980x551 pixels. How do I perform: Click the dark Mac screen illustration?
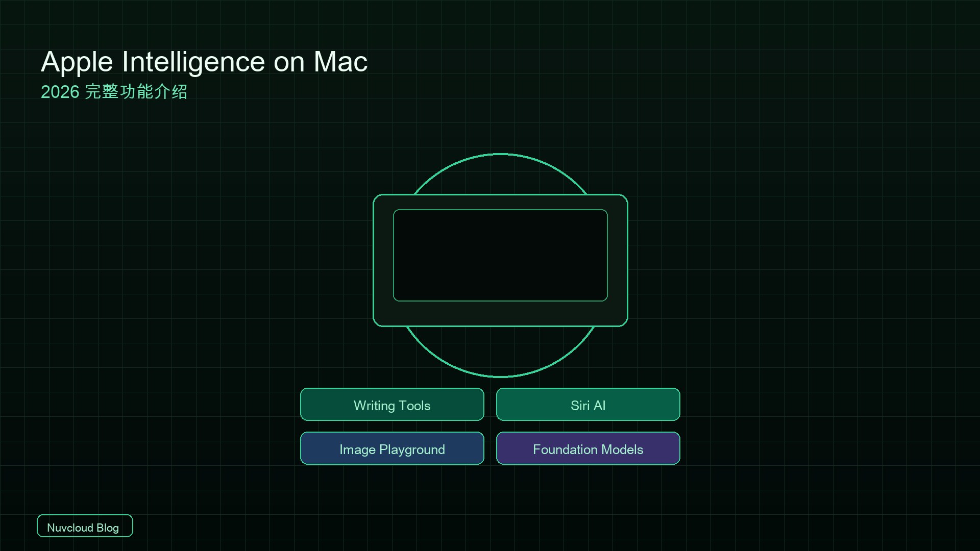(x=500, y=255)
